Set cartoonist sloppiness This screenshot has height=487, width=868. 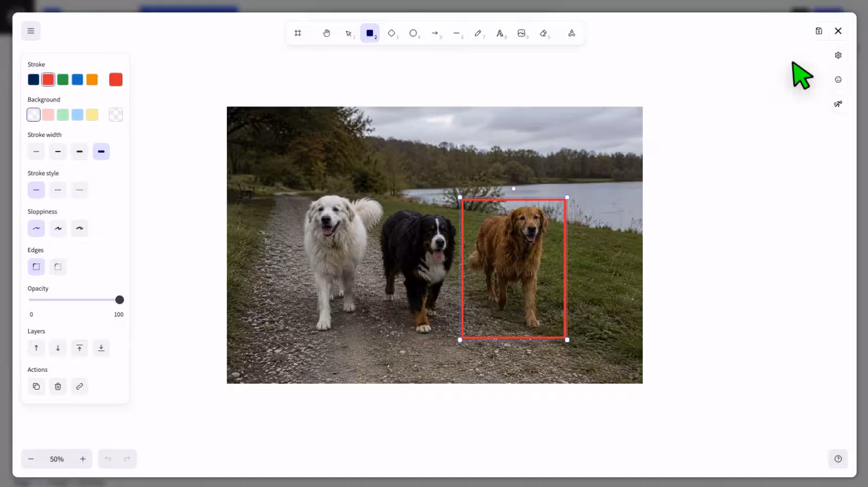click(x=79, y=228)
